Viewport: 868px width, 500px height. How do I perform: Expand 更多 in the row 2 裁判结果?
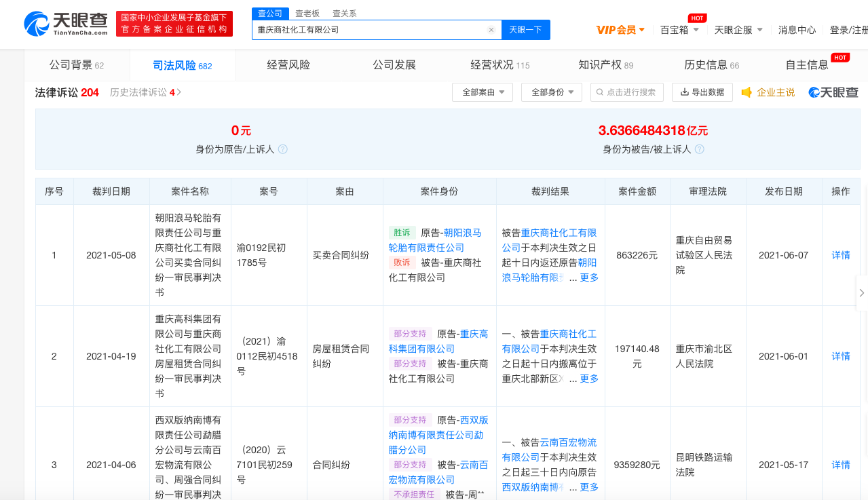(x=589, y=379)
